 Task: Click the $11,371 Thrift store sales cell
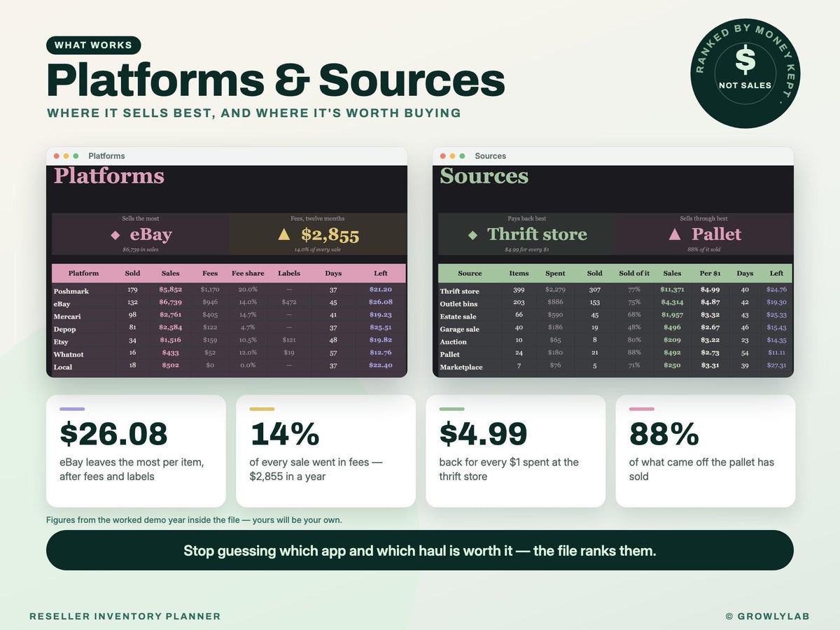[x=672, y=289]
